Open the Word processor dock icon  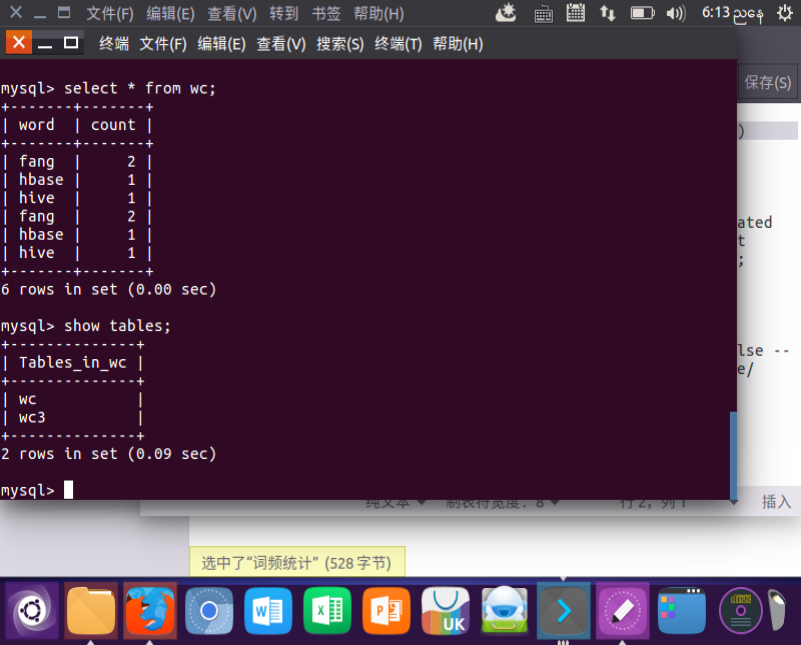point(268,610)
